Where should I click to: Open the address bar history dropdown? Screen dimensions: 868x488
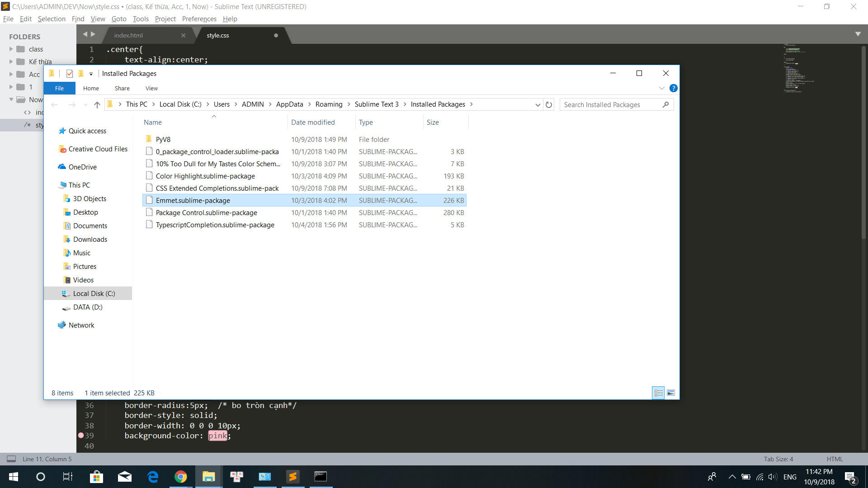coord(538,105)
